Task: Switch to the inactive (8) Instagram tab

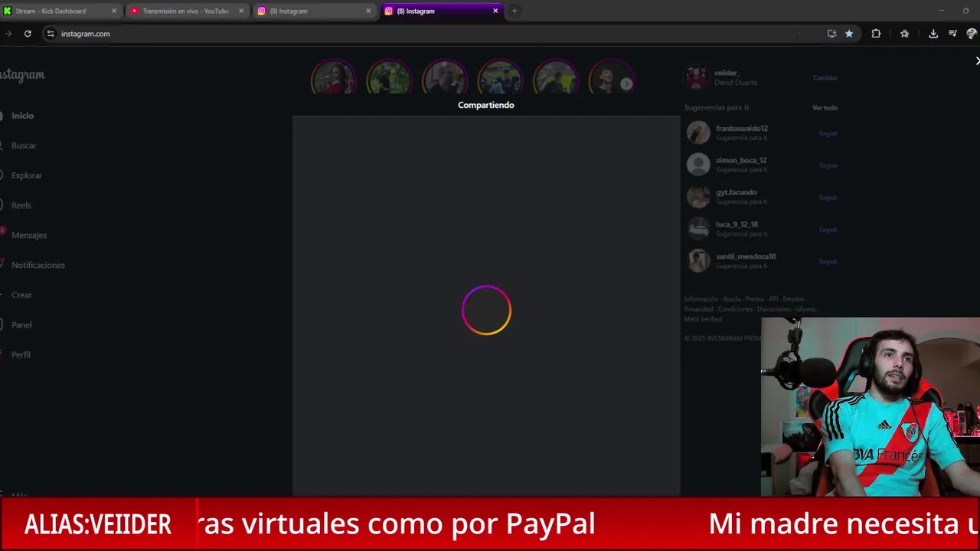Action: click(x=314, y=11)
